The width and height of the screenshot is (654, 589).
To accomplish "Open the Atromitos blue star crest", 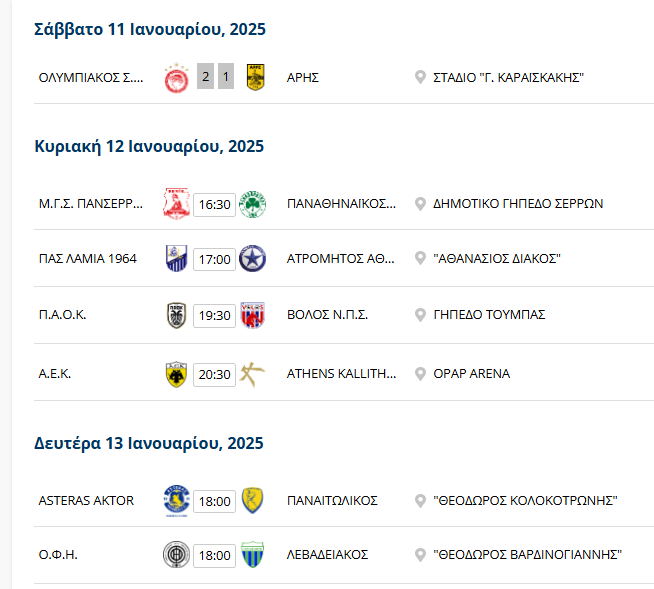I will click(252, 259).
